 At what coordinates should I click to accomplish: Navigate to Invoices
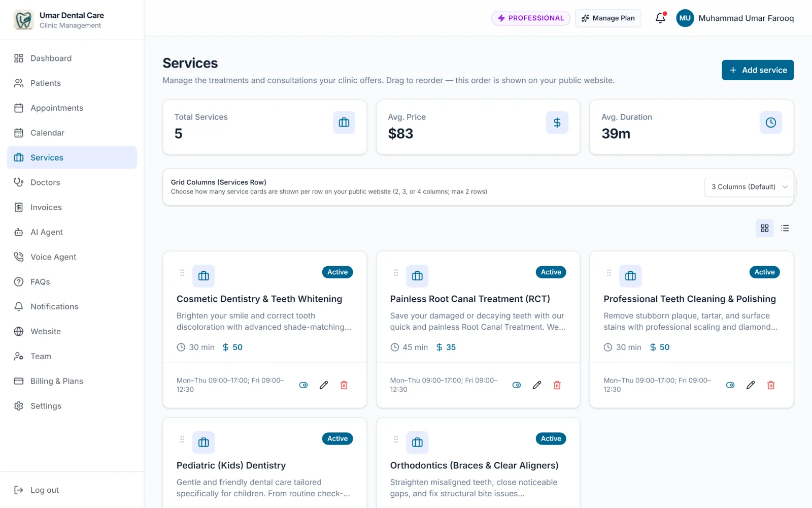coord(72,207)
